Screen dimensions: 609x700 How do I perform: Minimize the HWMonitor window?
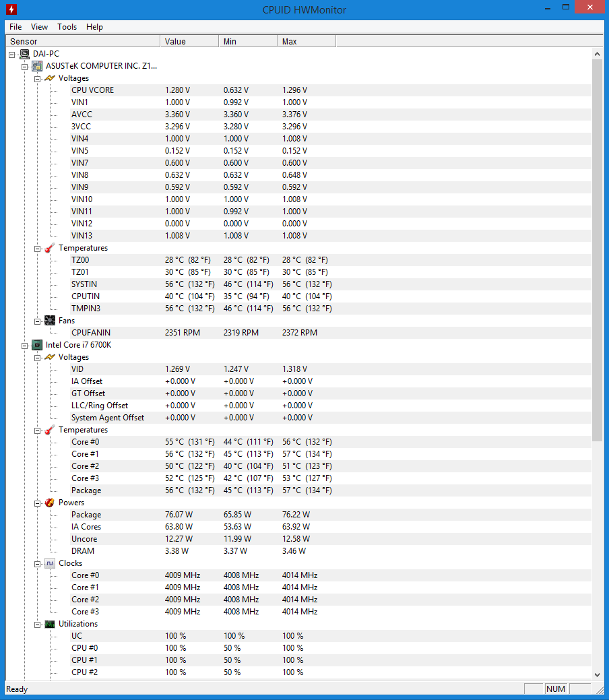click(548, 7)
